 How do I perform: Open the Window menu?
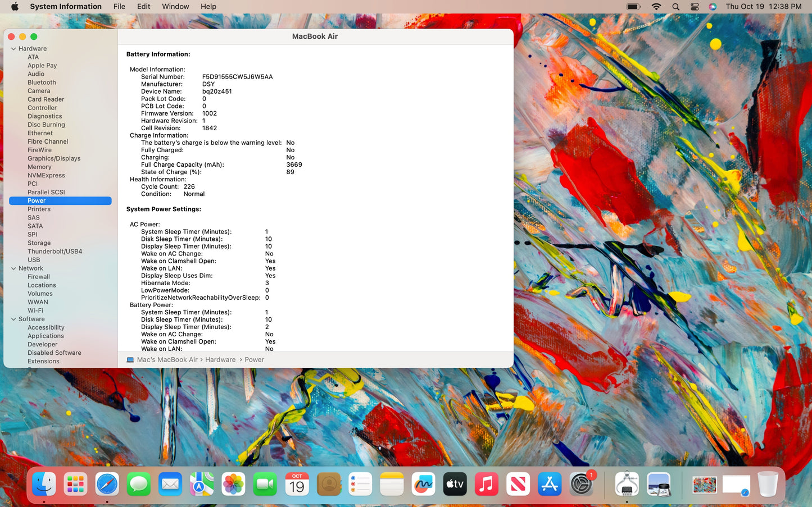pyautogui.click(x=175, y=6)
